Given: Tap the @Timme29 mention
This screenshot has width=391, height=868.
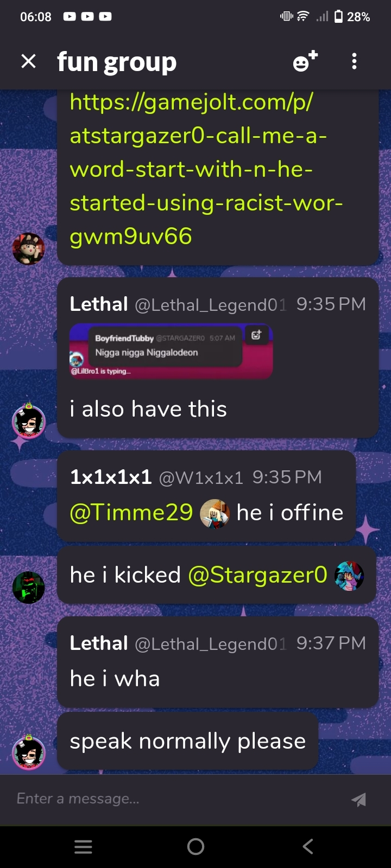Looking at the screenshot, I should 131,513.
